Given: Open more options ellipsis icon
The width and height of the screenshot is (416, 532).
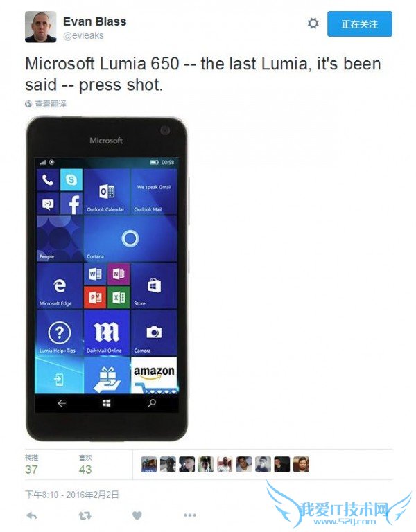Looking at the screenshot, I should pyautogui.click(x=190, y=515).
